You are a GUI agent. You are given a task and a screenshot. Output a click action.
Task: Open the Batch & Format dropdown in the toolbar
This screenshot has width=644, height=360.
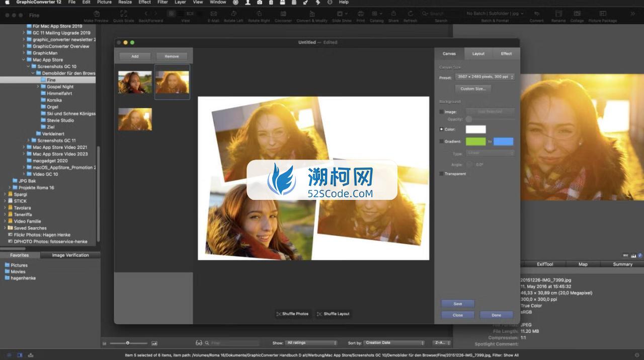pyautogui.click(x=495, y=14)
